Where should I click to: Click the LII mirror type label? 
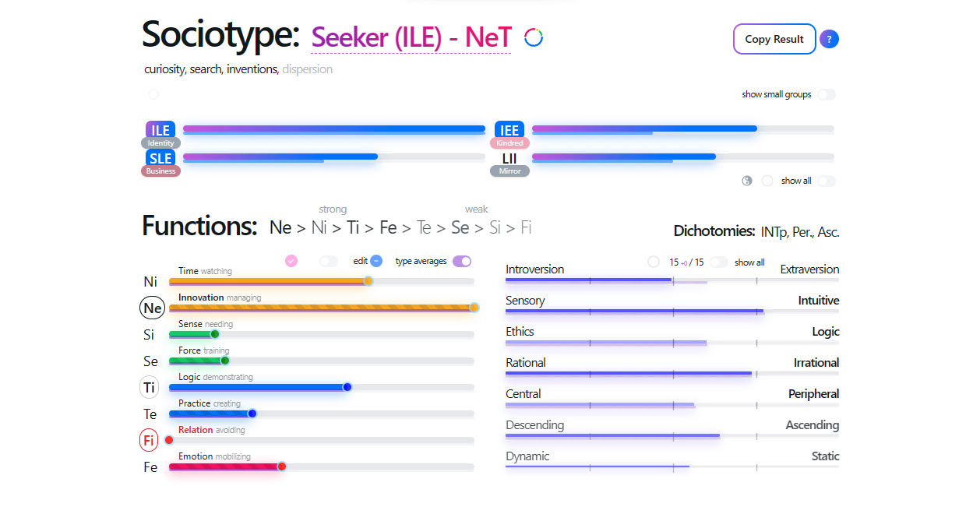coord(509,158)
